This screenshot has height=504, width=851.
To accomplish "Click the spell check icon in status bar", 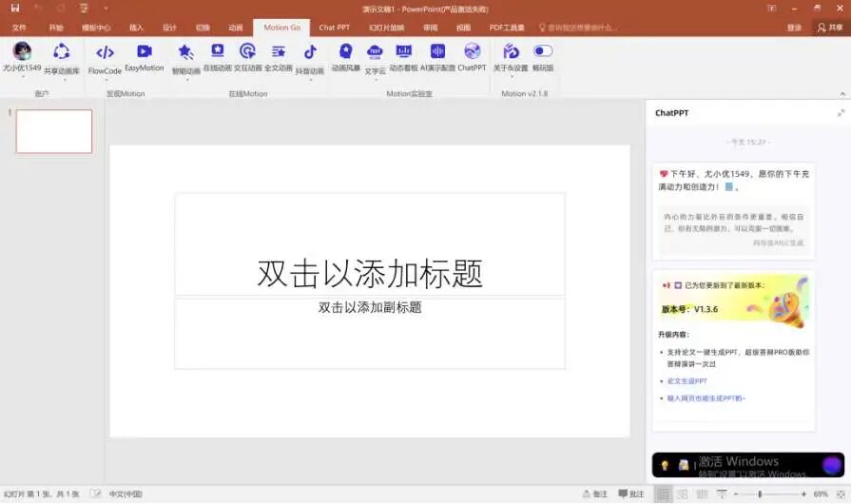I will tap(95, 494).
